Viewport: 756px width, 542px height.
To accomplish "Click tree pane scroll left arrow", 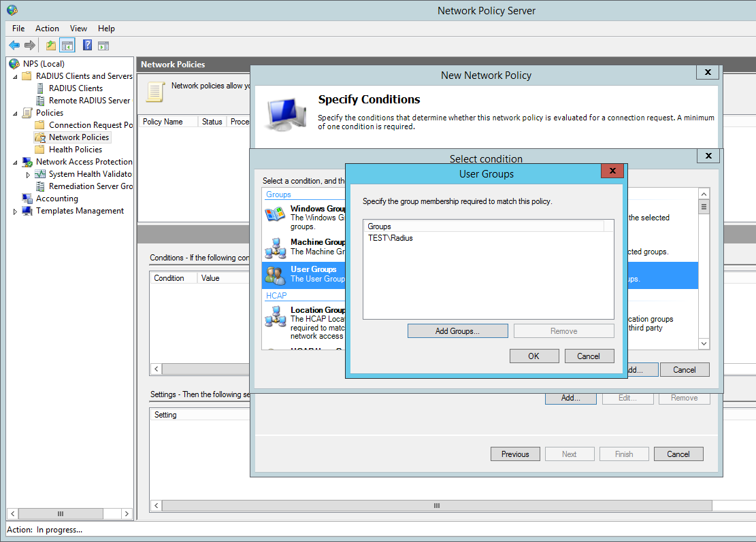I will (x=13, y=513).
